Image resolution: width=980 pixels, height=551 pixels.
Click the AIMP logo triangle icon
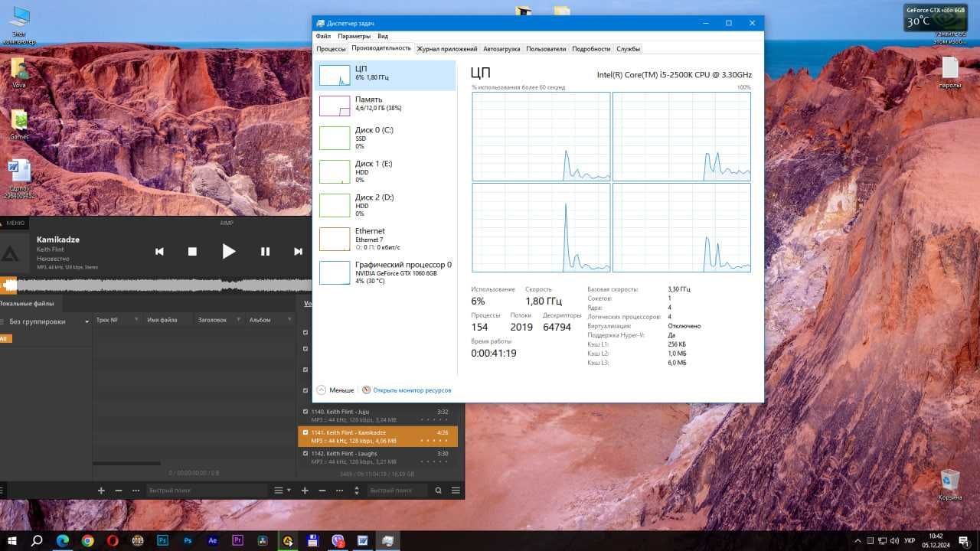coord(10,255)
